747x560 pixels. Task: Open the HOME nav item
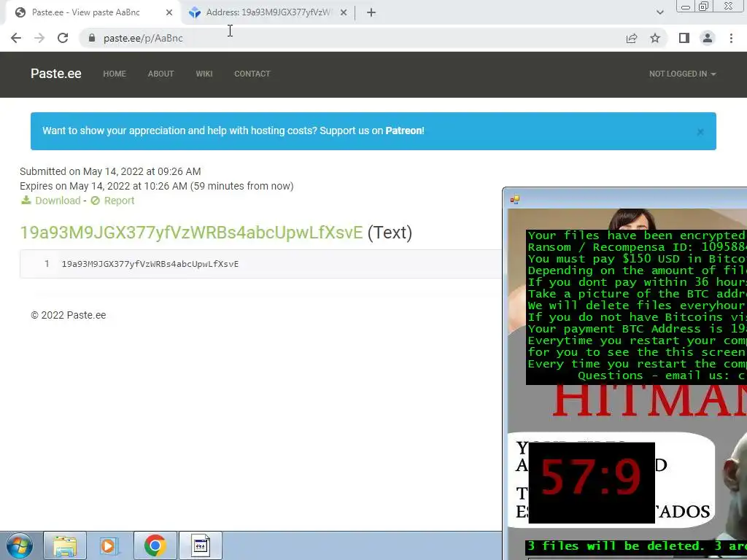point(115,74)
